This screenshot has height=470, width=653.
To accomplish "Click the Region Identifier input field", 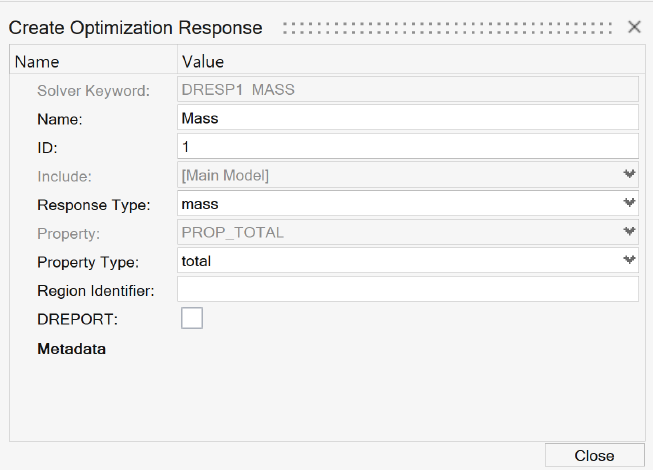I will pos(407,289).
